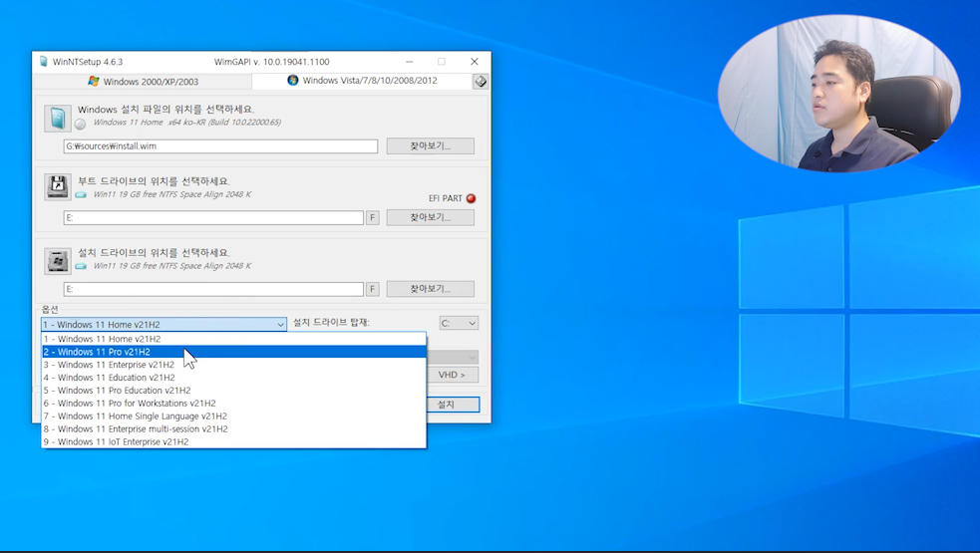Select Windows 11 Education v21H2
The image size is (980, 553).
pos(233,378)
